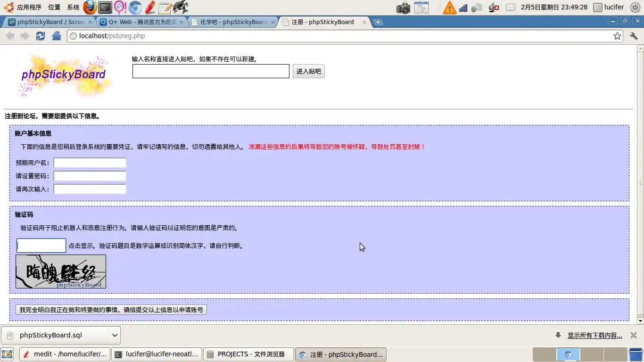Viewport: 644px width, 362px height.
Task: Close the Q+ Web tab
Action: point(181,22)
